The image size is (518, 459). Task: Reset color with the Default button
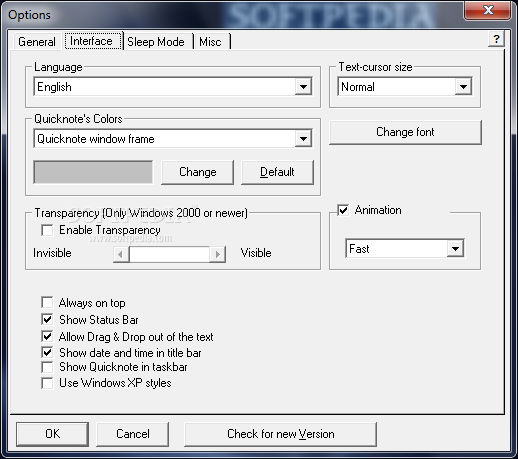(277, 172)
